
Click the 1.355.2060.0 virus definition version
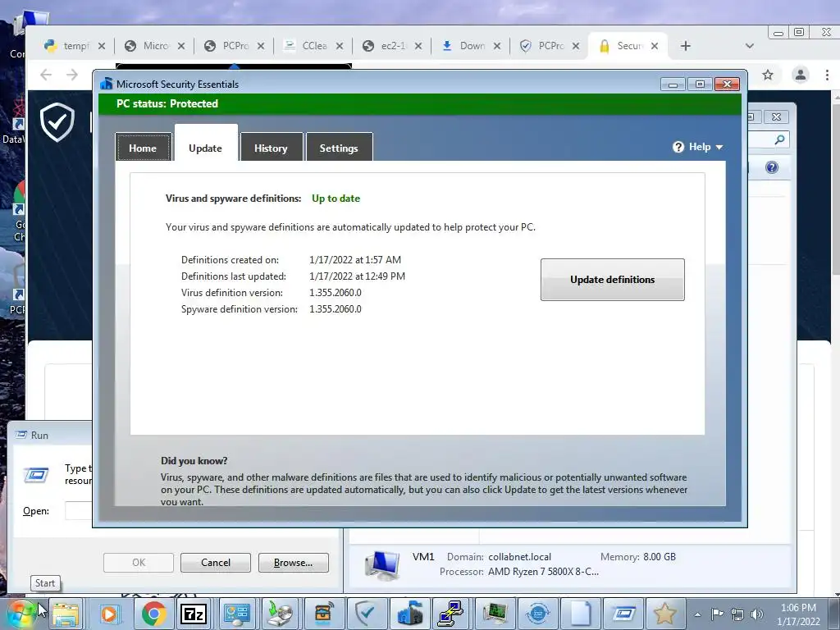point(336,293)
